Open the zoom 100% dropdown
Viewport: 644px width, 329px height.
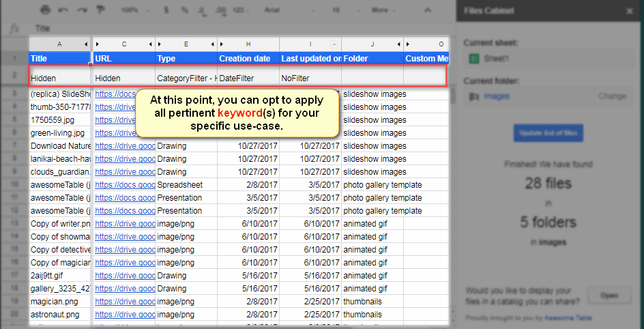coord(133,11)
